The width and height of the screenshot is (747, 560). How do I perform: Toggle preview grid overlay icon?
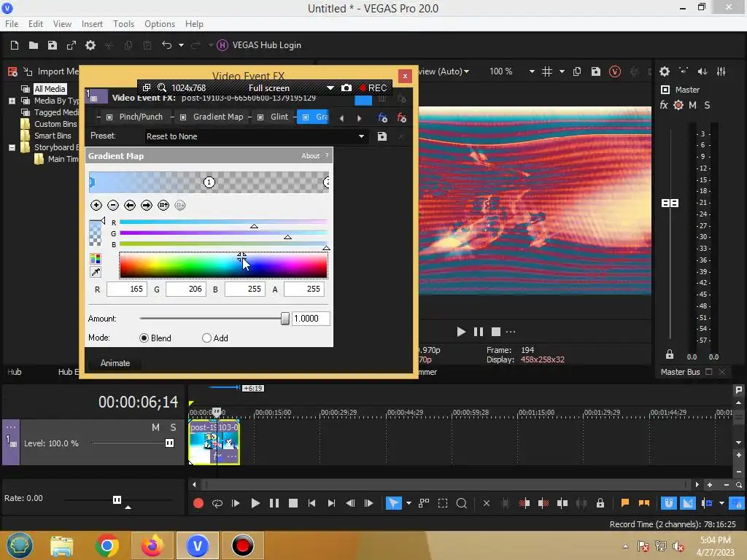click(547, 71)
